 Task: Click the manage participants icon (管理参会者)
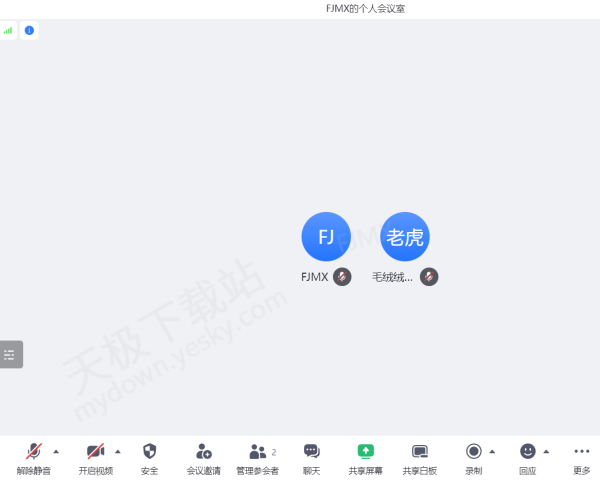[x=258, y=452]
